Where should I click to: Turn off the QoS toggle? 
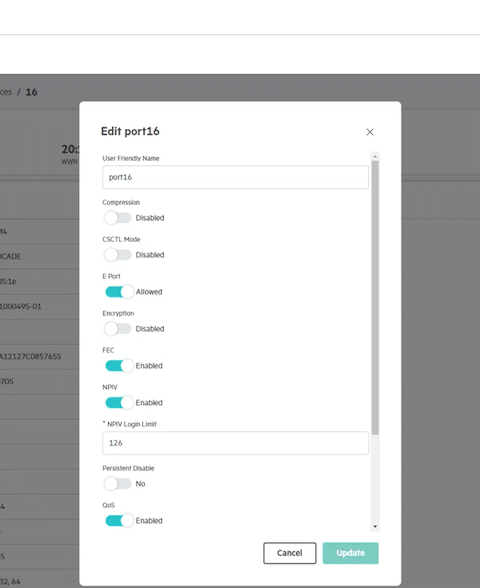coord(119,520)
